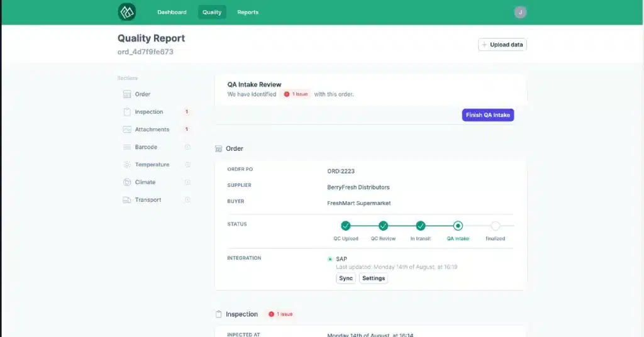Click the Sync button

(346, 279)
